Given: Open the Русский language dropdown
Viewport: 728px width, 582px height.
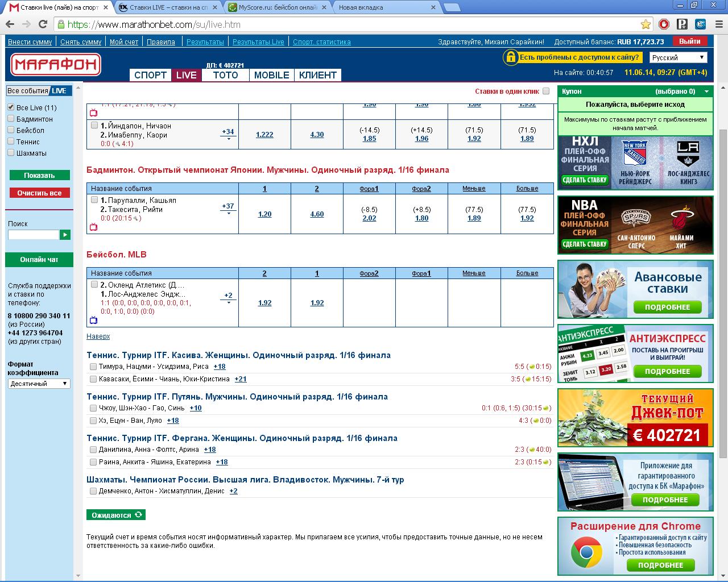Looking at the screenshot, I should [678, 57].
